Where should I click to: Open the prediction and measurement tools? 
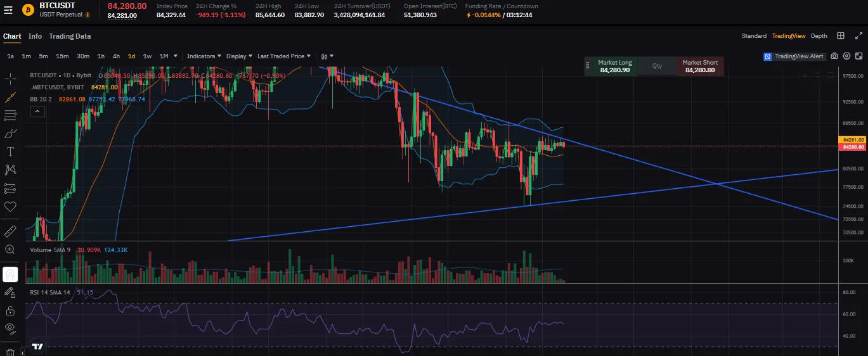pyautogui.click(x=10, y=188)
